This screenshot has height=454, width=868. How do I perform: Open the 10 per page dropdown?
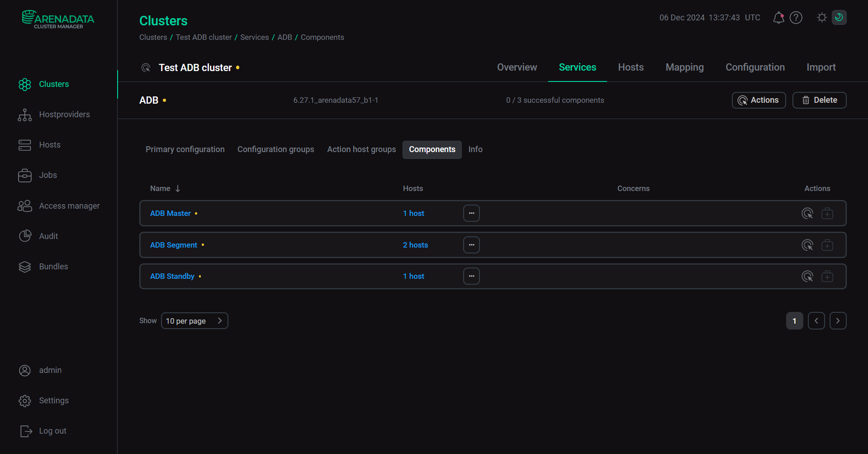click(194, 321)
